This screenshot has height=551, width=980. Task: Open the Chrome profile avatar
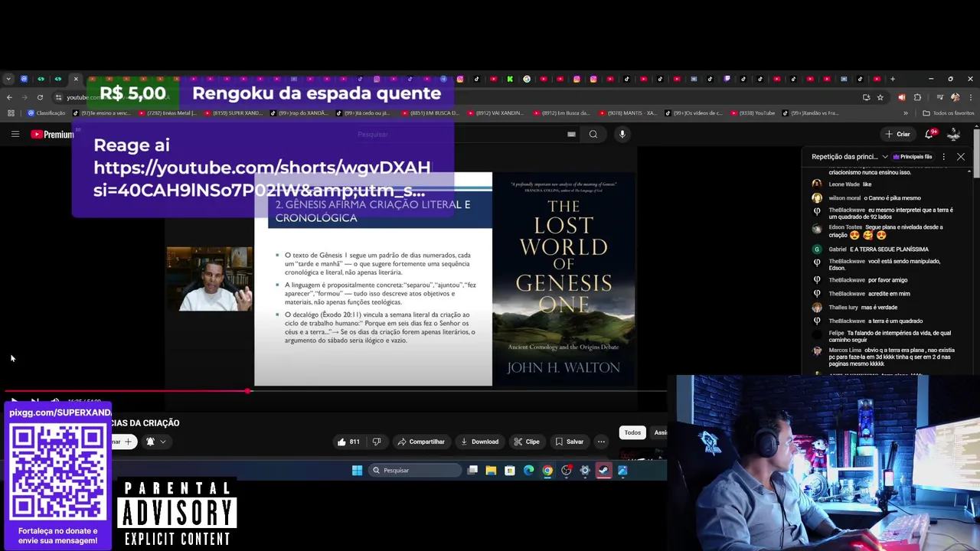click(x=955, y=97)
